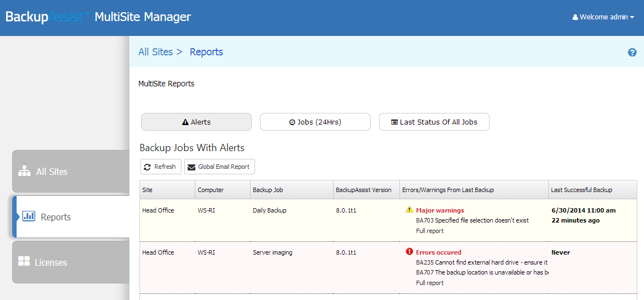The image size is (644, 300).
Task: Click the All Sites hierarchy icon
Action: (x=25, y=172)
